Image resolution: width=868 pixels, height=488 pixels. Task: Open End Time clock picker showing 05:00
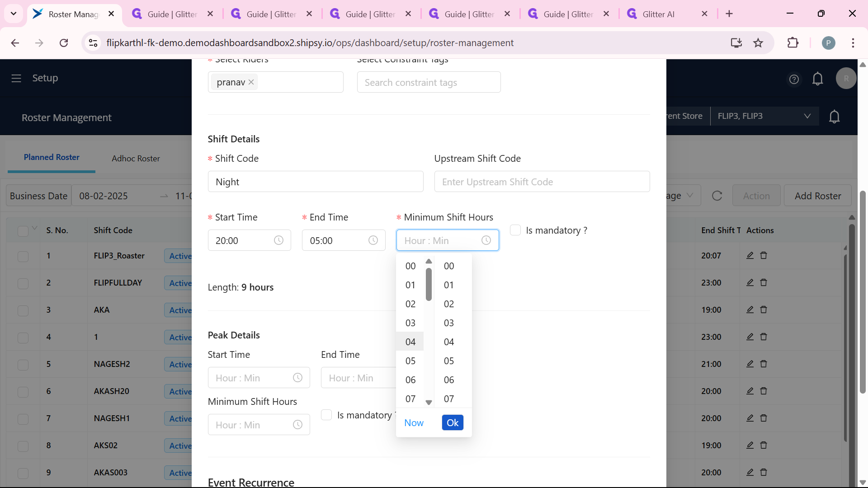click(373, 240)
